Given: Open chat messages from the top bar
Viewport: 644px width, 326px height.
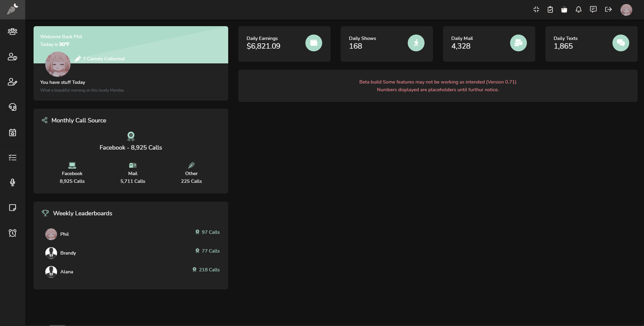Looking at the screenshot, I should tap(593, 9).
